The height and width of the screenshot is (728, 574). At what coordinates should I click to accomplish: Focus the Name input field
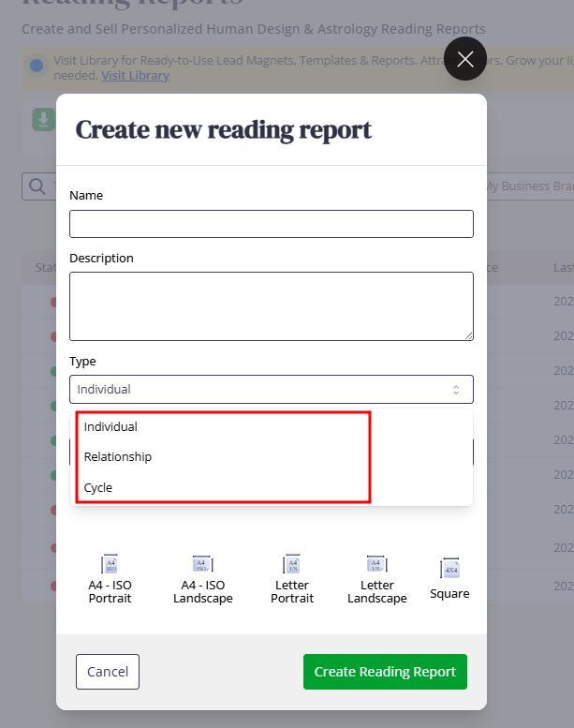click(x=271, y=224)
